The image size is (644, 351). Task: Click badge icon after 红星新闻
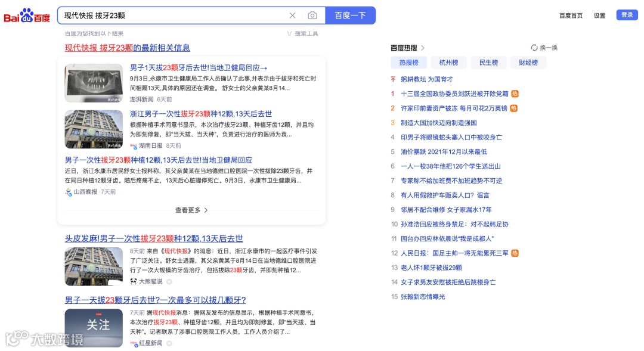169,343
